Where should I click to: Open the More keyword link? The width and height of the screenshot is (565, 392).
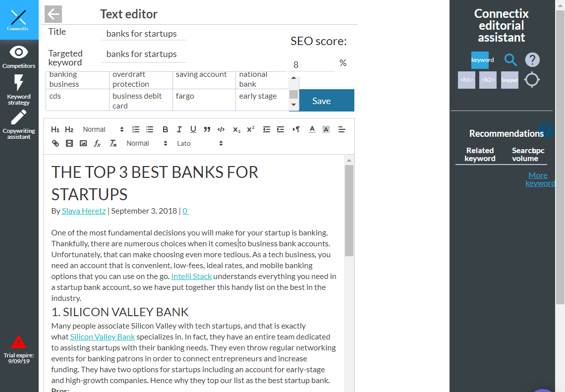coord(540,179)
